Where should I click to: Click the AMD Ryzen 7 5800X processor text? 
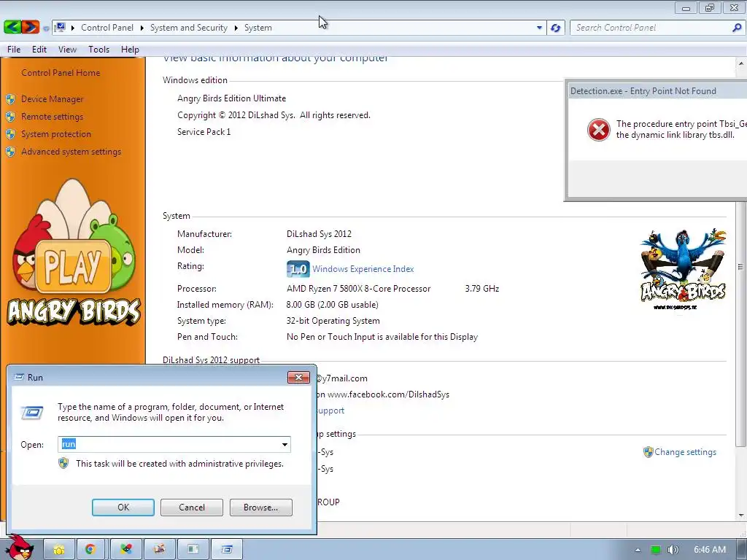click(358, 289)
